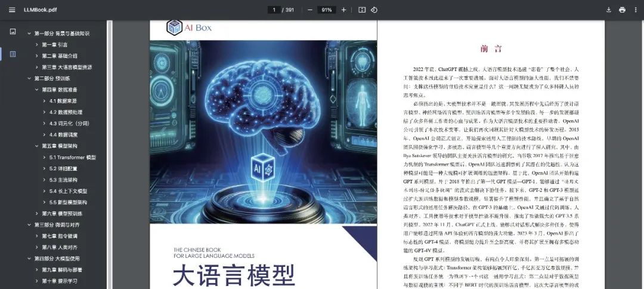Expand the 第三章 大语言模型资源 chevron
Image resolution: width=644 pixels, height=289 pixels.
[x=36, y=67]
